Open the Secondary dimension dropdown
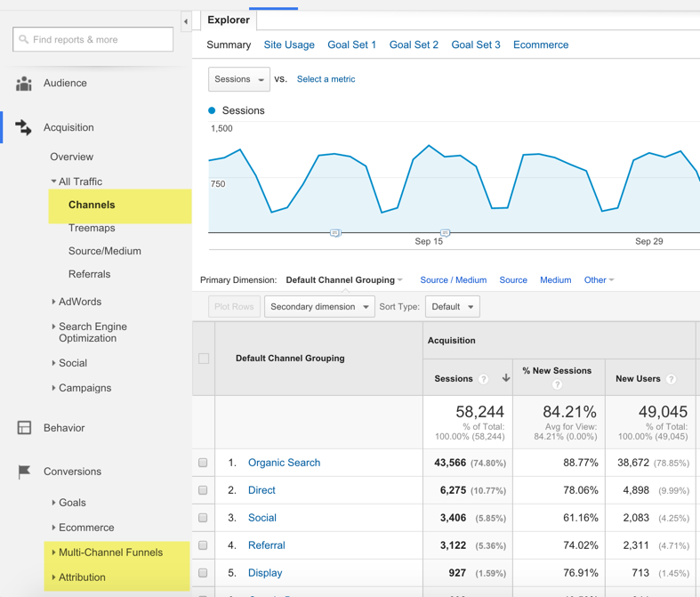This screenshot has height=597, width=700. 318,307
